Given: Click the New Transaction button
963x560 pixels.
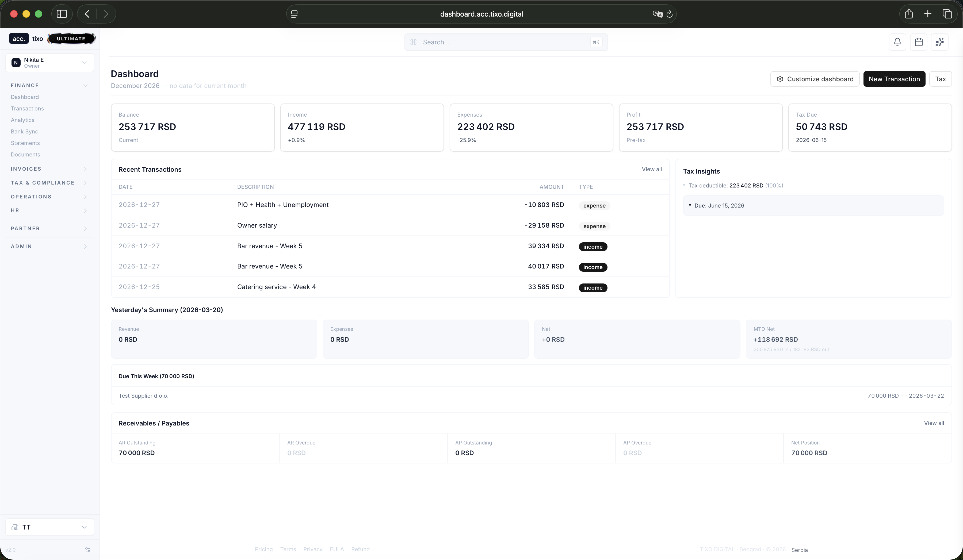Looking at the screenshot, I should click(x=894, y=79).
